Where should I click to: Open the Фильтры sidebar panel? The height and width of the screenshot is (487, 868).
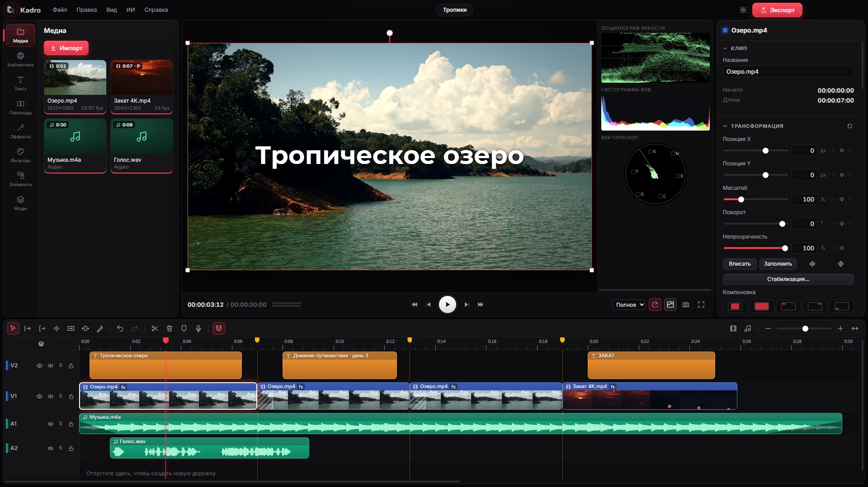pos(20,155)
